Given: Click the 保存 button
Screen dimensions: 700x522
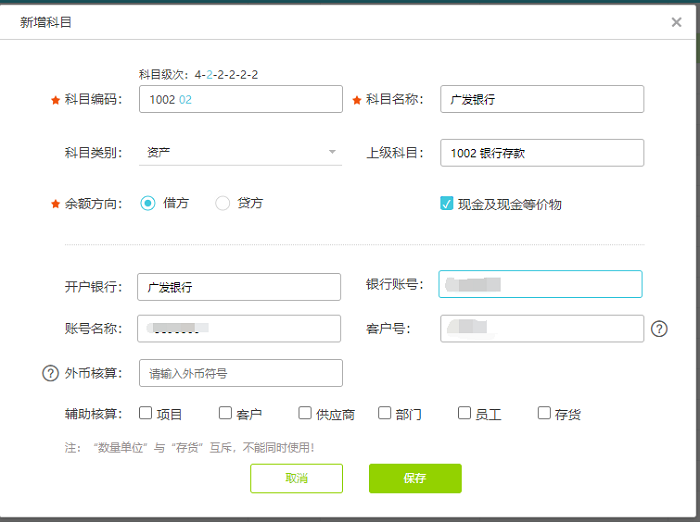Looking at the screenshot, I should (415, 478).
